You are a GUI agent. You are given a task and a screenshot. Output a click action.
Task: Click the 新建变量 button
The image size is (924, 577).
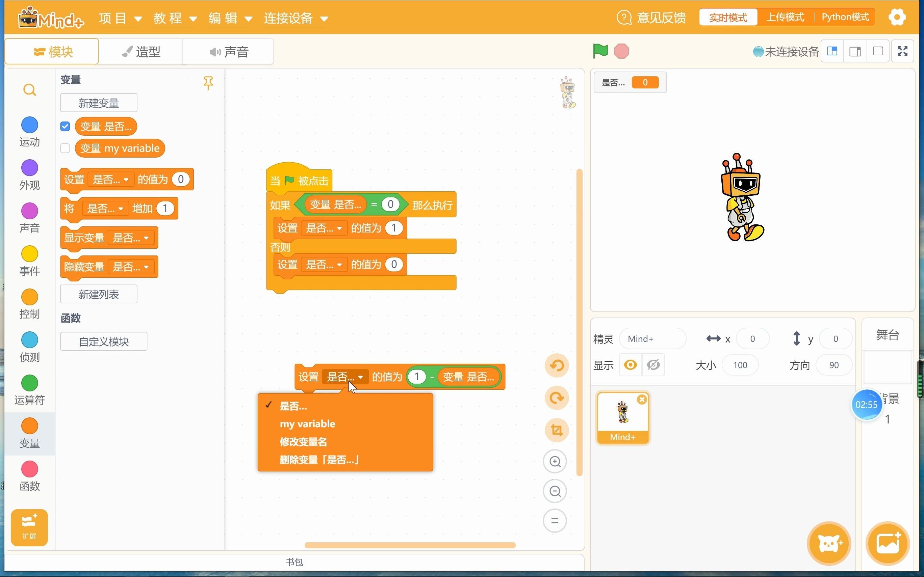[99, 103]
